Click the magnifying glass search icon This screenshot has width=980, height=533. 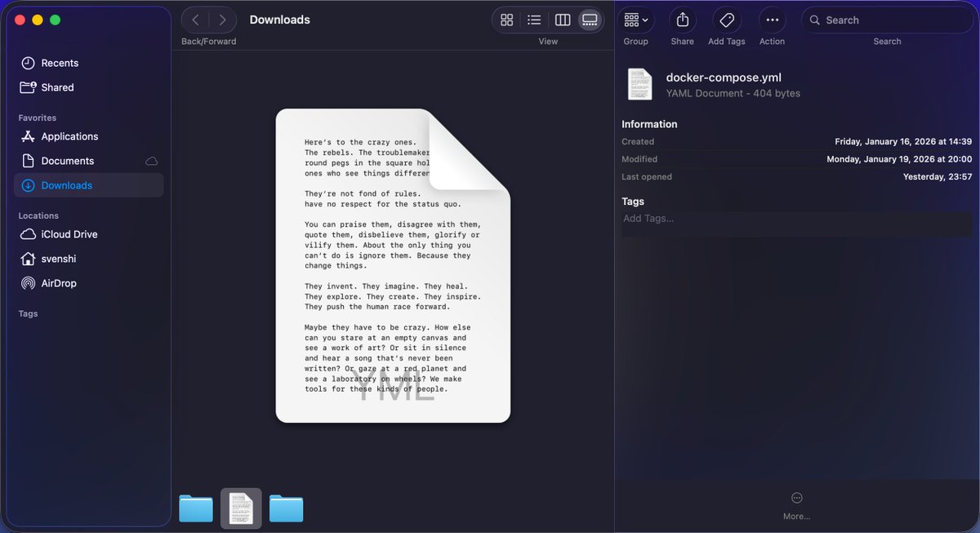pos(814,20)
